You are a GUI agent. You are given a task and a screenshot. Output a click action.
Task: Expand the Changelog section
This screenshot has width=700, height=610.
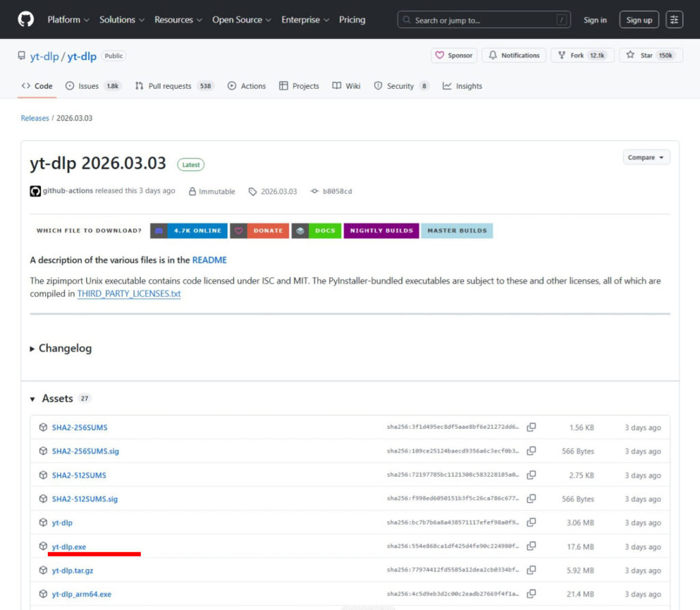pyautogui.click(x=61, y=348)
